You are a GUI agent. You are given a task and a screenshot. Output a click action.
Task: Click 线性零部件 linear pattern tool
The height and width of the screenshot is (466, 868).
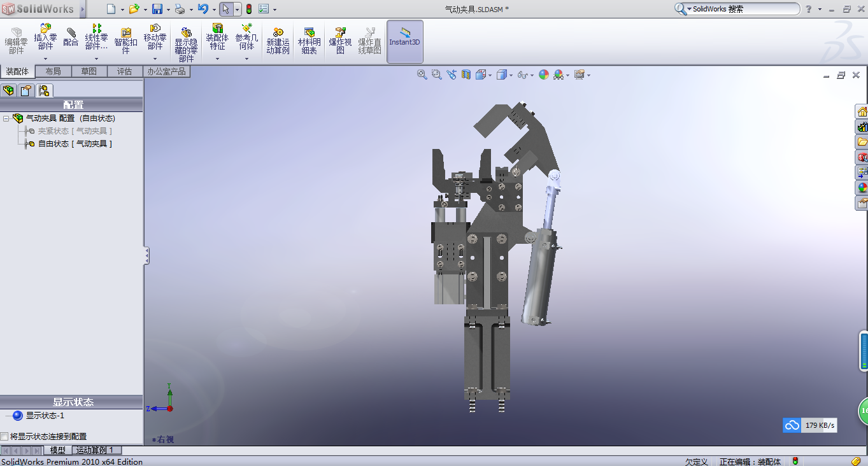pos(97,38)
